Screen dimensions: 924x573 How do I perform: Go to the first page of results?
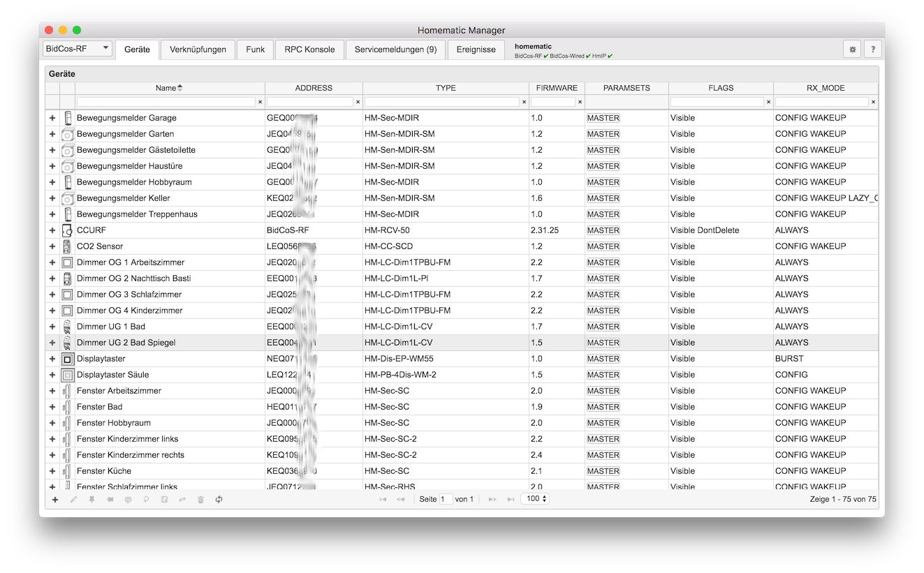383,499
